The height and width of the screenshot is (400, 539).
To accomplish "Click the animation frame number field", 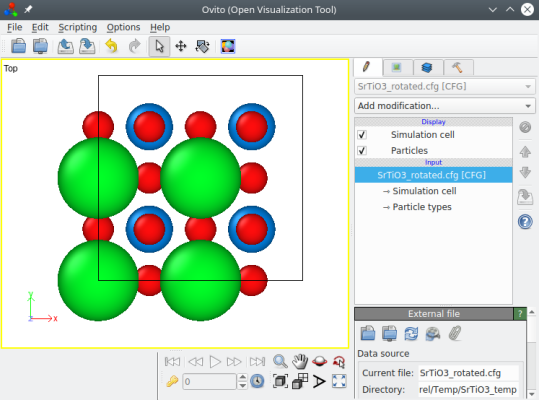I will pos(209,381).
